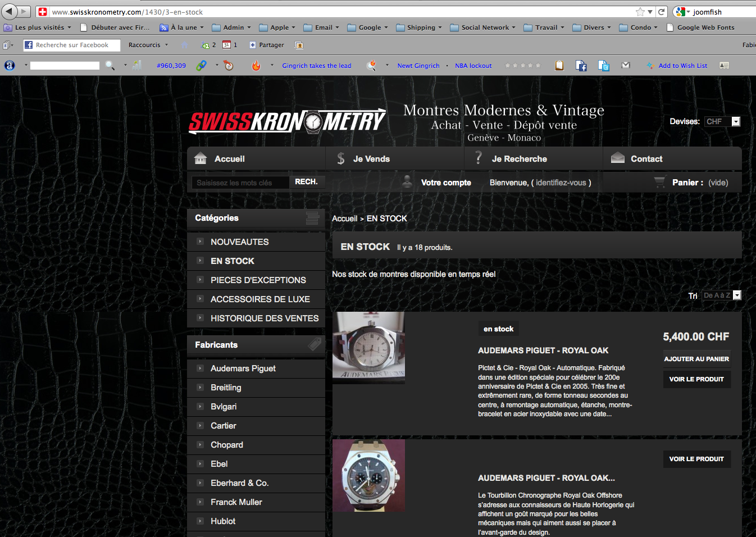Click the Swisskronometry logo
Image resolution: width=756 pixels, height=537 pixels.
[x=288, y=121]
